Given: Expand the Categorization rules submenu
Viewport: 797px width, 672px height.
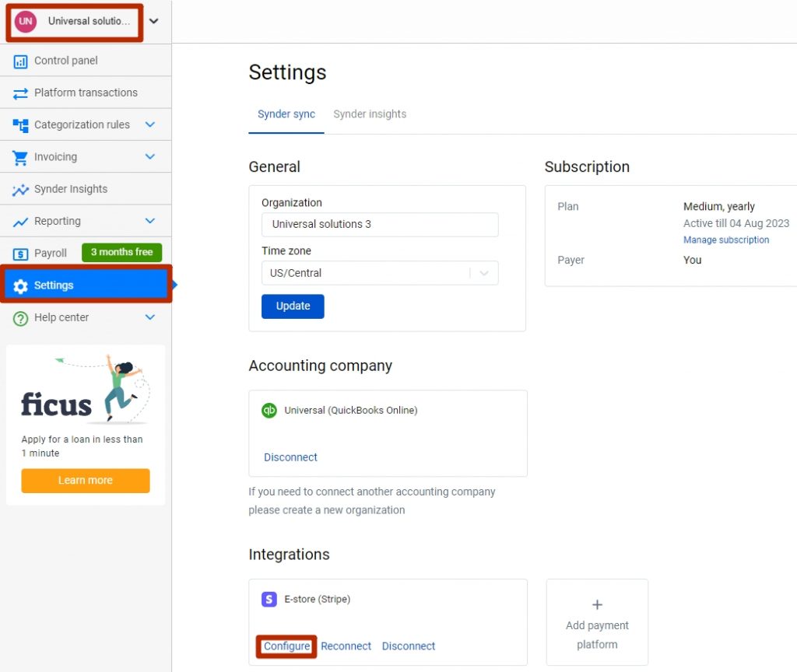Looking at the screenshot, I should [150, 124].
